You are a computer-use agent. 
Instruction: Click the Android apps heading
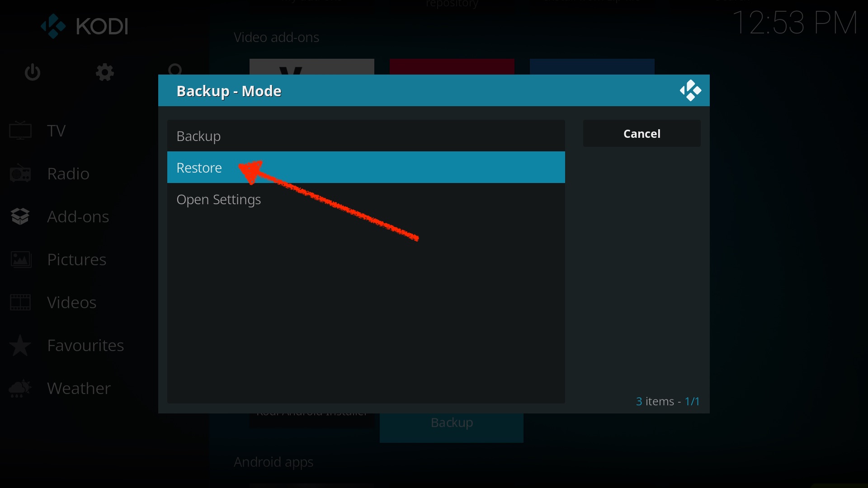point(274,462)
